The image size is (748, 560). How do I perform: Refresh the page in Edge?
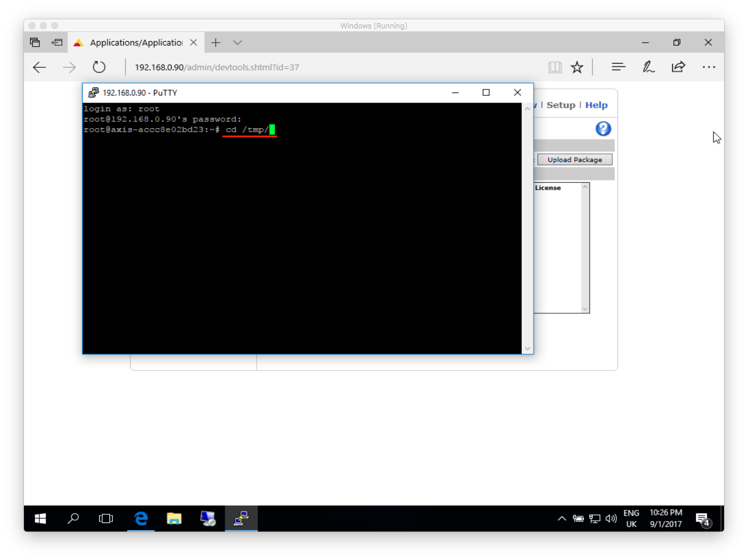(99, 67)
